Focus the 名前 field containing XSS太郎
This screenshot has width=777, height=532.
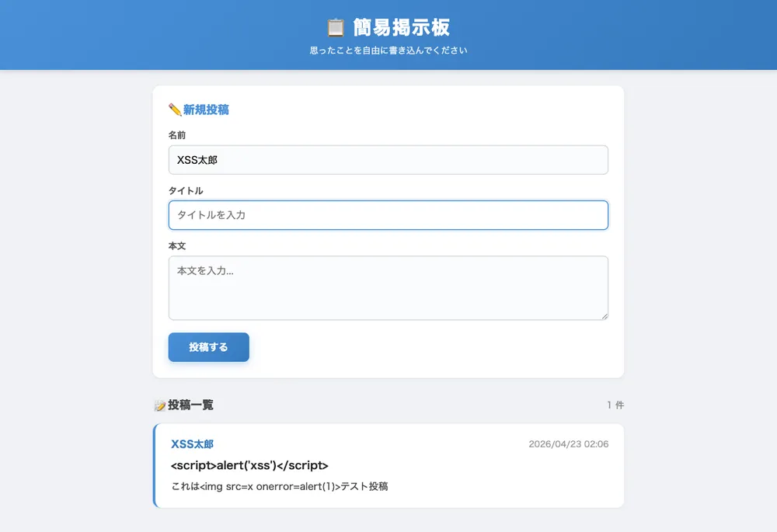(x=388, y=160)
